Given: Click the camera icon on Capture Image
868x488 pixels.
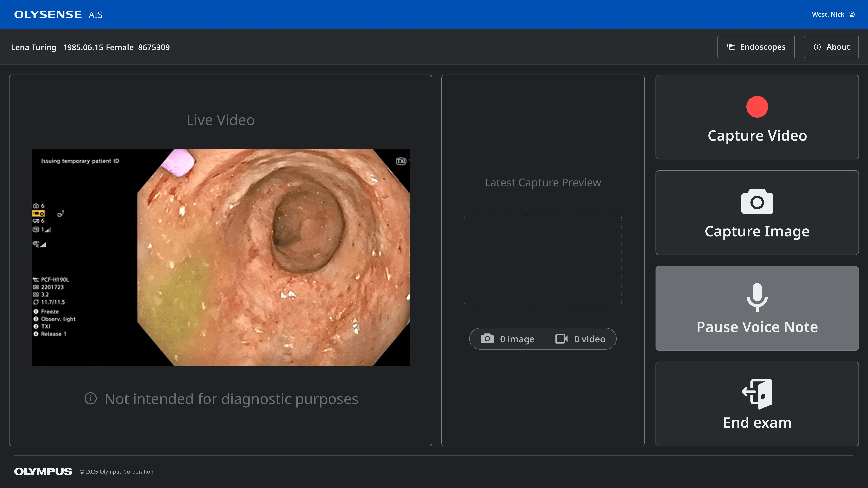Looking at the screenshot, I should click(757, 201).
